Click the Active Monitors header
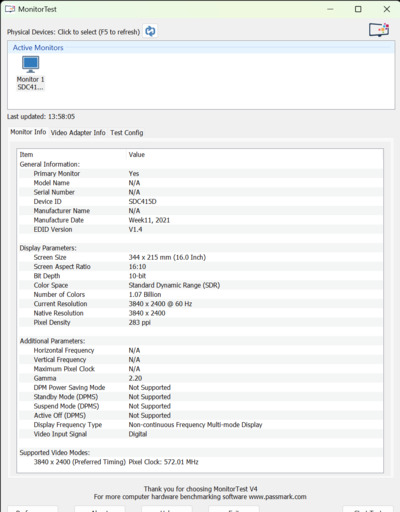 [38, 48]
